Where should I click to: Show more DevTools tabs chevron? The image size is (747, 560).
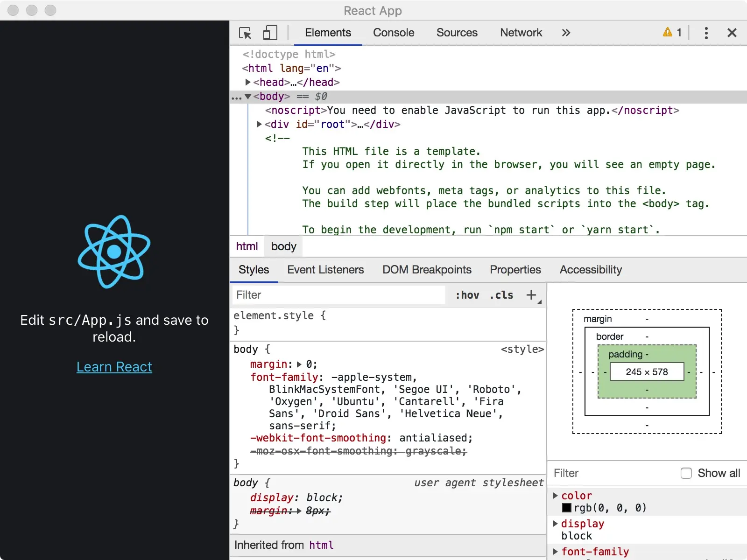[x=566, y=33]
